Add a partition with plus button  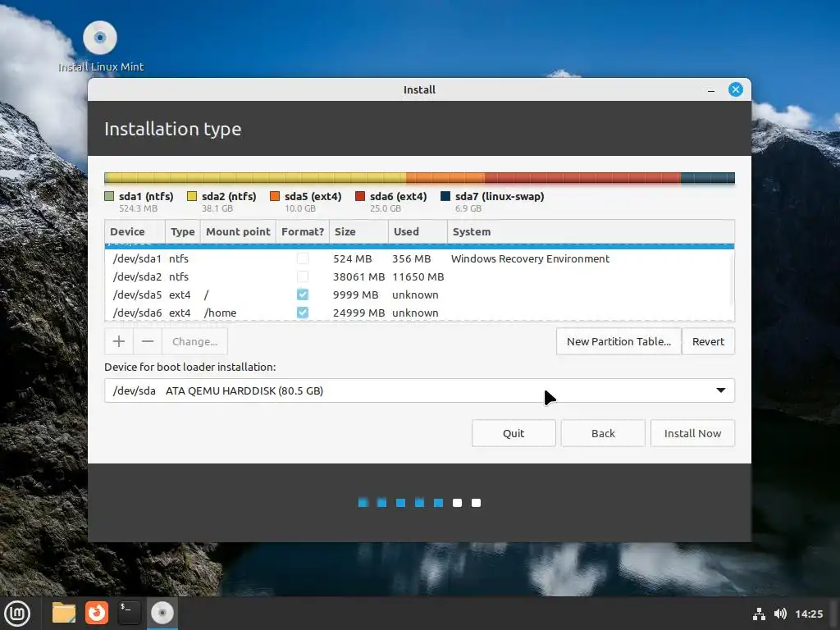119,341
